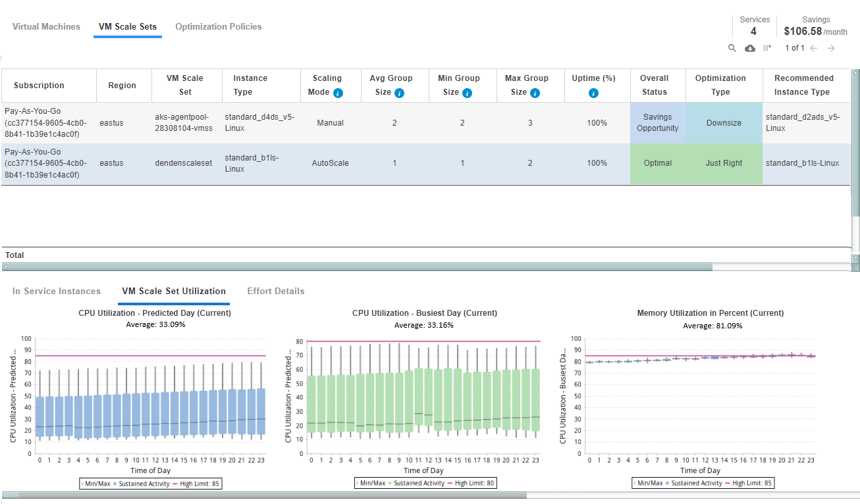Click the cloud download export icon
Viewport: 860px width, 504px height.
click(749, 48)
